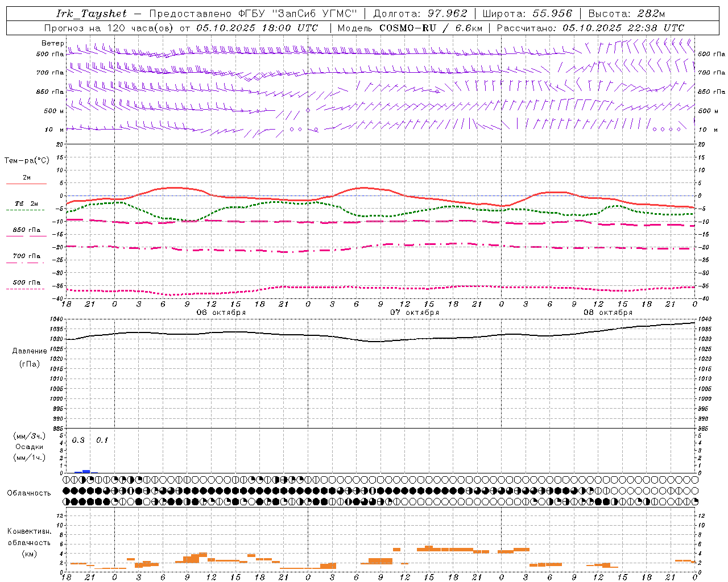
Task: Click the left 10 м wind level label
Action: pos(55,130)
